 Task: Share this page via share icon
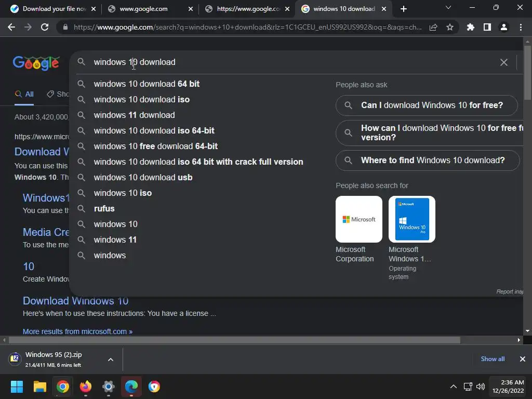pyautogui.click(x=433, y=28)
